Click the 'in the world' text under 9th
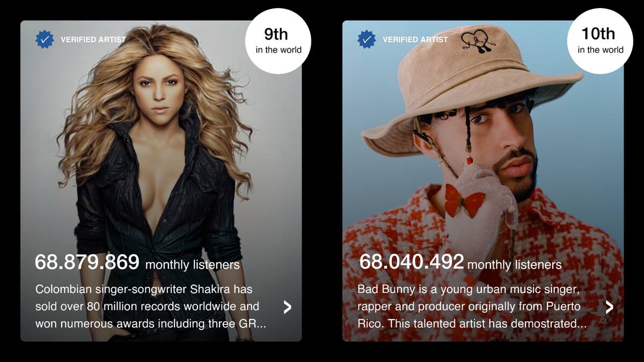The height and width of the screenshot is (362, 644). pos(279,50)
